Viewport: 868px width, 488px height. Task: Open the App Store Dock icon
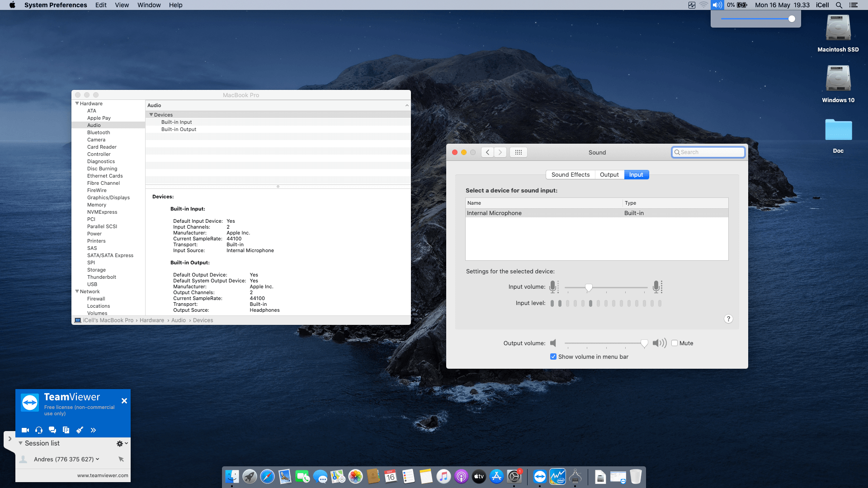pos(496,477)
